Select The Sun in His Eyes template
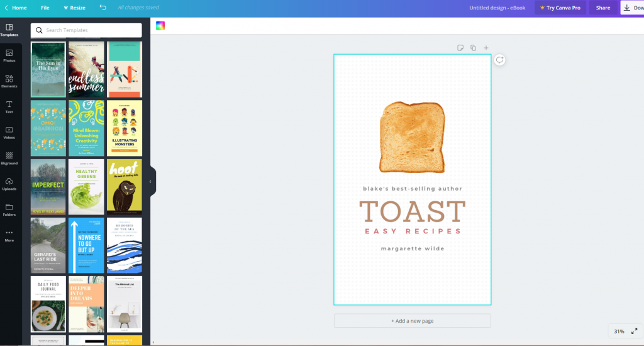The image size is (644, 346). click(x=48, y=69)
